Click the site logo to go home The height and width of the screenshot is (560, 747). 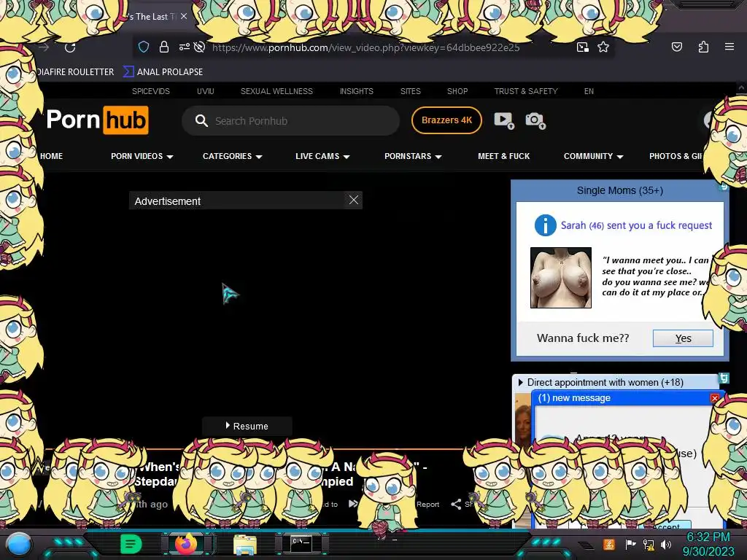[97, 120]
